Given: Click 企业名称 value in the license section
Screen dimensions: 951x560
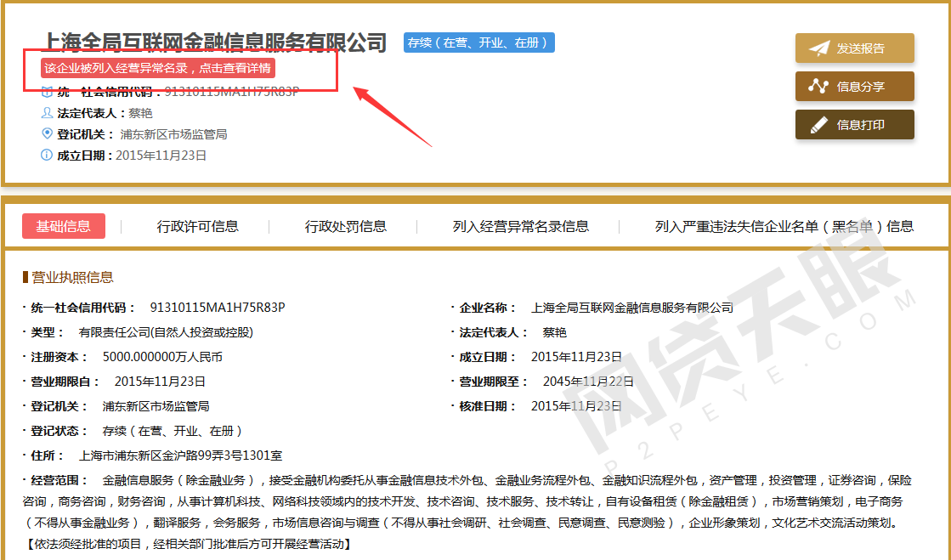Looking at the screenshot, I should point(632,308).
